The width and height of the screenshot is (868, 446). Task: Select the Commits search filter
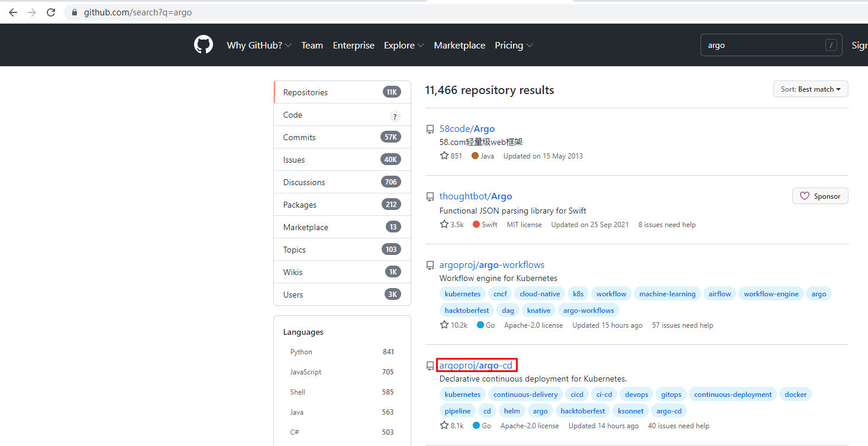[x=342, y=137]
